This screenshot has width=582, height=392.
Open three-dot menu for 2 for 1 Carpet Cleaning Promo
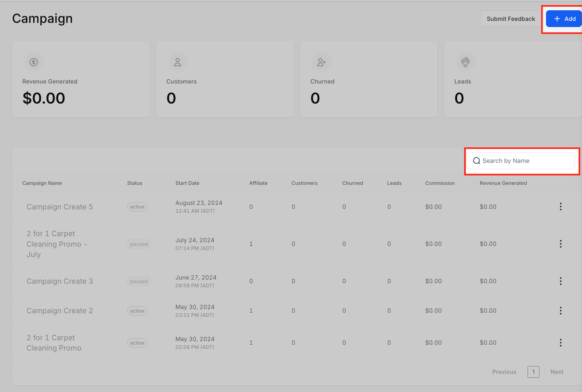tap(560, 343)
